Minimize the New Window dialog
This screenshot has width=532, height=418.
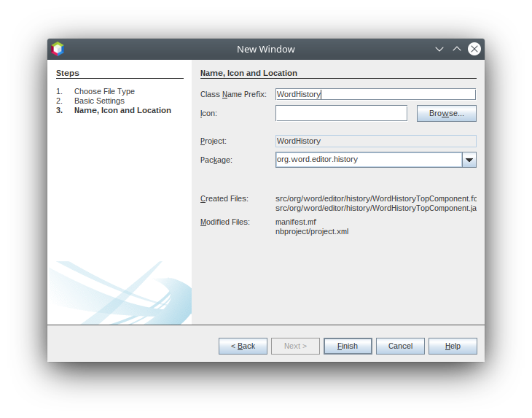439,49
